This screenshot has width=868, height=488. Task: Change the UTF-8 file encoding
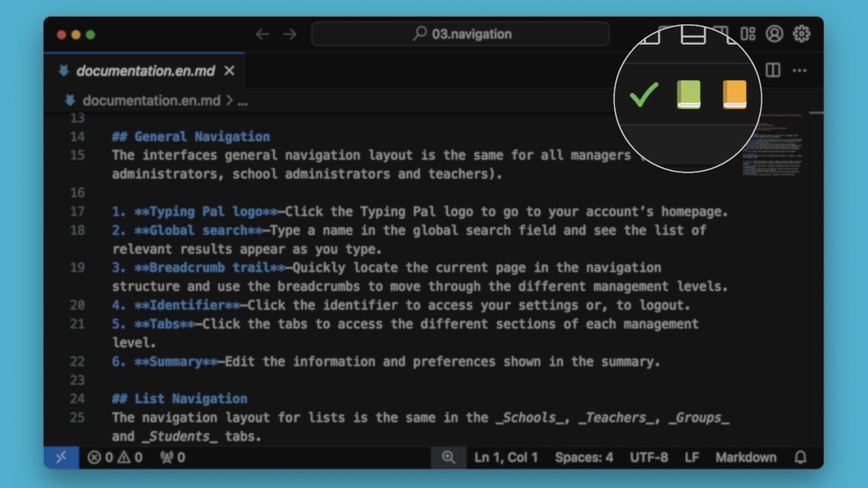[x=649, y=457]
